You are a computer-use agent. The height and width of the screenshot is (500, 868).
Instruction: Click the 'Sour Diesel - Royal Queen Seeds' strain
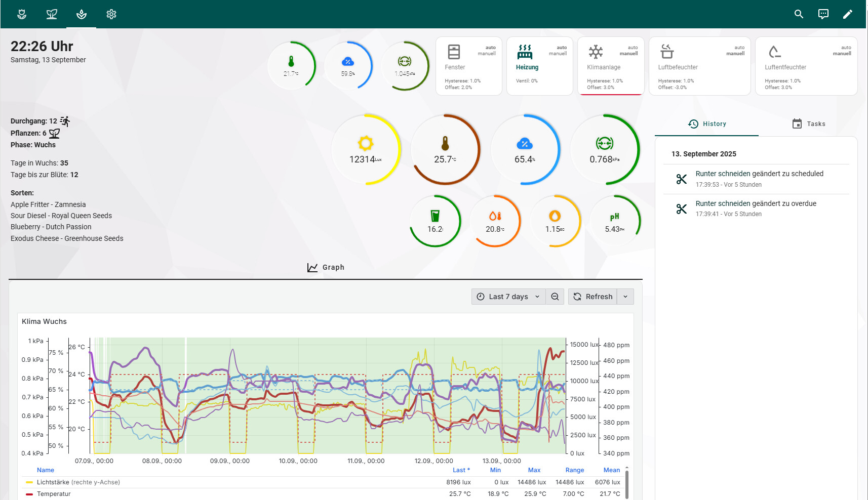point(61,216)
